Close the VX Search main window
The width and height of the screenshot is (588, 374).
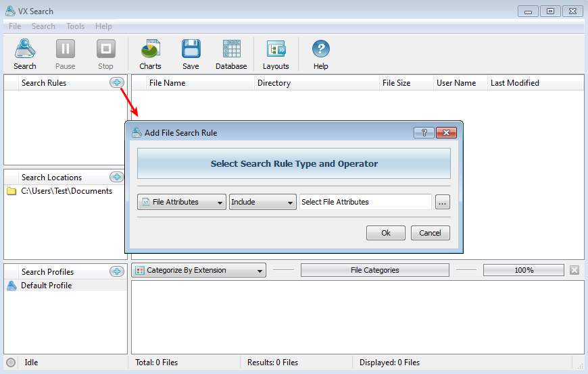(x=572, y=11)
